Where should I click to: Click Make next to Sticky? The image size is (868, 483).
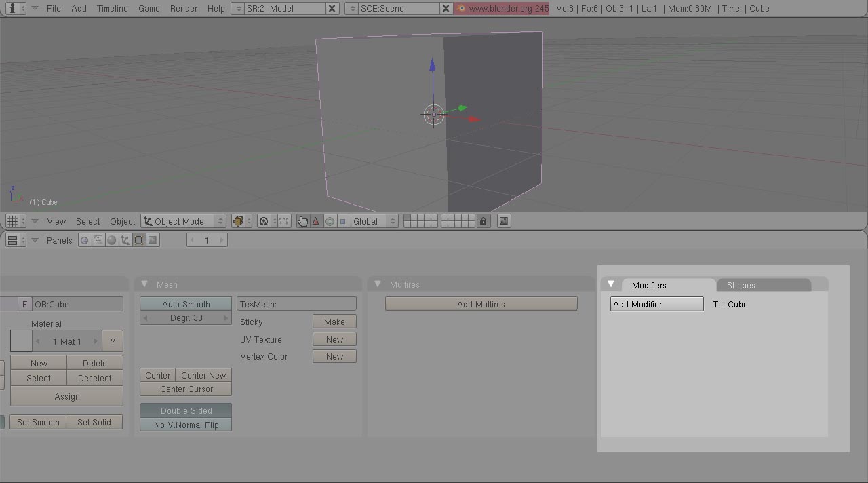[334, 322]
